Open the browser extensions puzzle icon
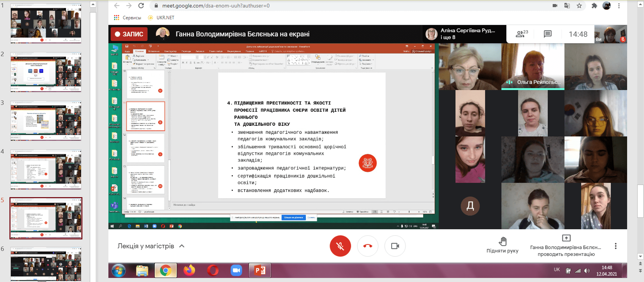 tap(594, 6)
